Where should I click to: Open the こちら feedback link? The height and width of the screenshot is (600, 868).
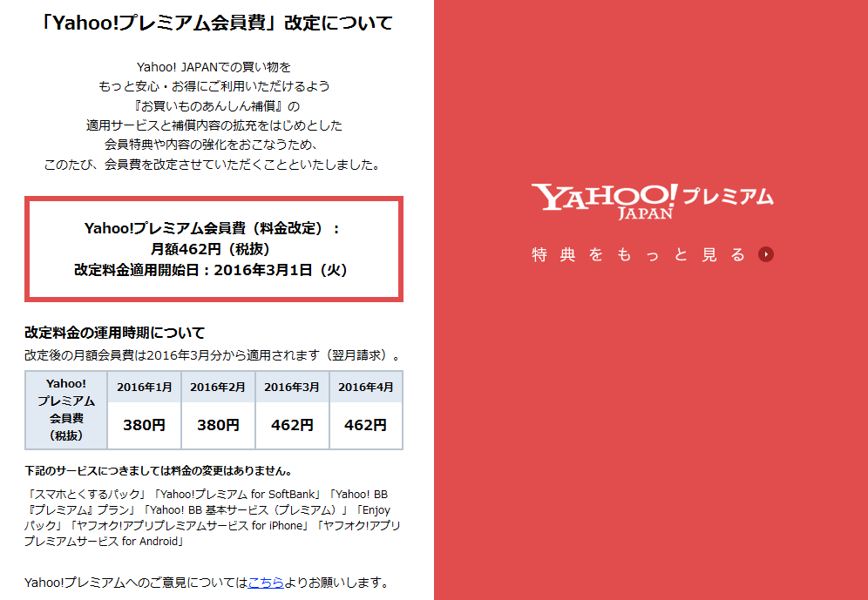266,583
